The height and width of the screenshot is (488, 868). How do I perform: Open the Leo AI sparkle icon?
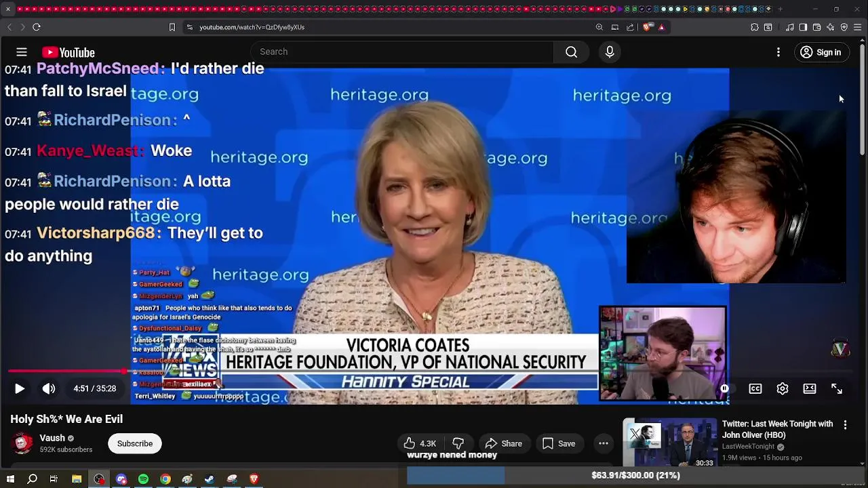[x=831, y=27]
